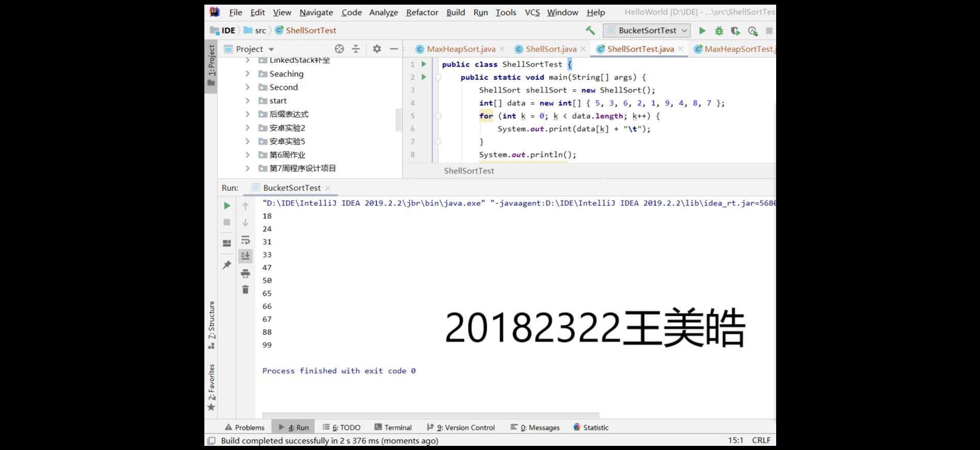Click run gutter arrow on line 1

424,64
